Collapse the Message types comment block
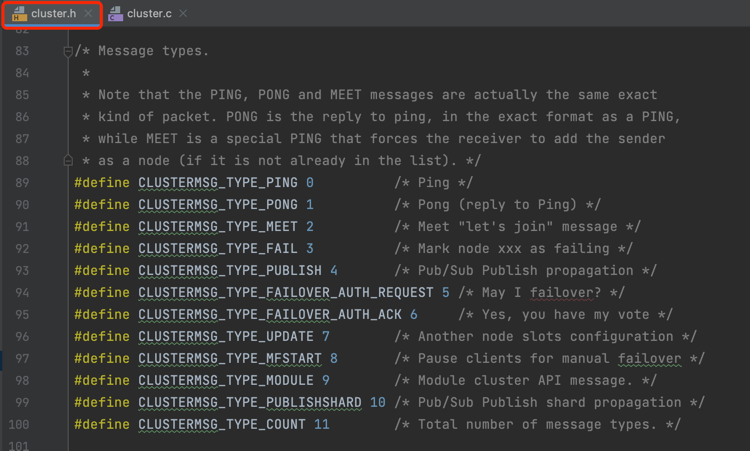This screenshot has width=750, height=451. tap(68, 51)
